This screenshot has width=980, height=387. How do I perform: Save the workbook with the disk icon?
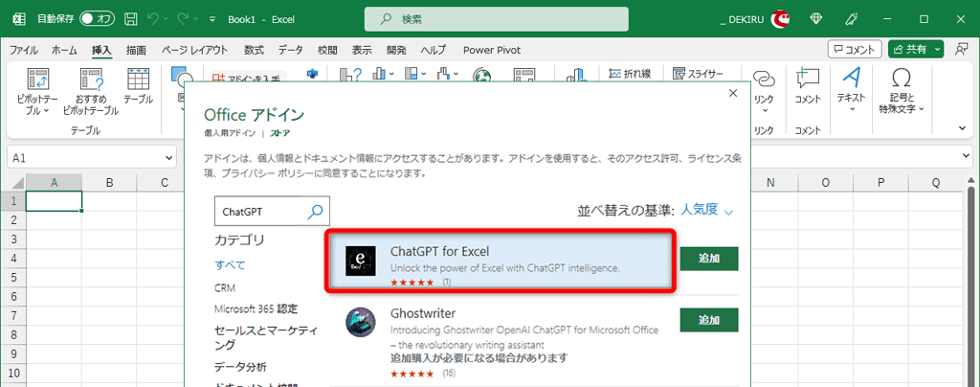130,19
